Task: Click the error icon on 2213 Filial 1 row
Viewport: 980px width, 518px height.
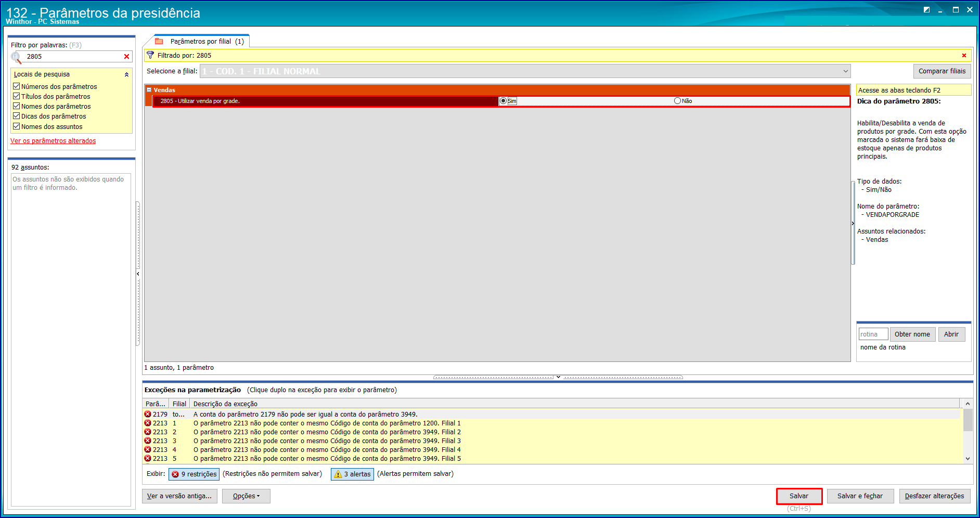Action: pos(148,423)
